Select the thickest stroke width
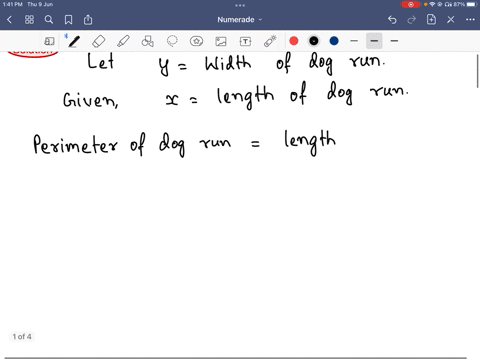Screen dimensions: 480x360 click(x=394, y=41)
